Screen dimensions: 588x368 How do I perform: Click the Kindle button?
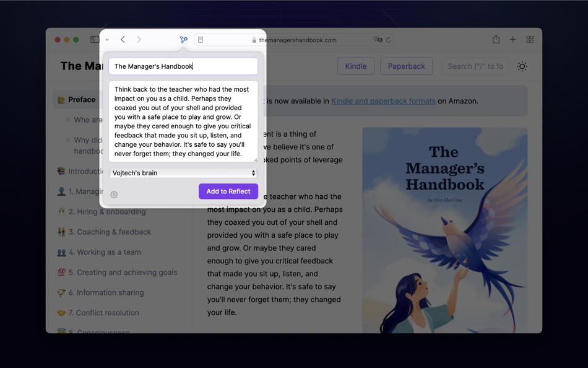tap(355, 66)
